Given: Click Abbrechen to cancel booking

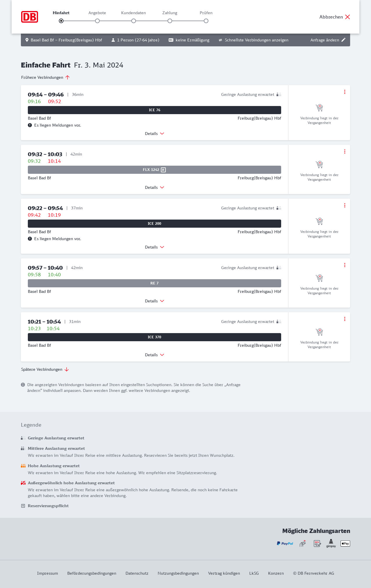Looking at the screenshot, I should 335,17.
